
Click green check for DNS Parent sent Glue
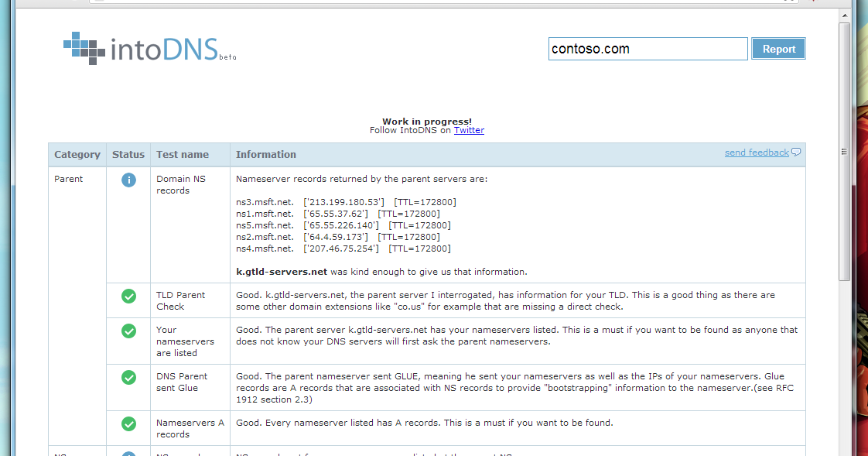pyautogui.click(x=128, y=378)
